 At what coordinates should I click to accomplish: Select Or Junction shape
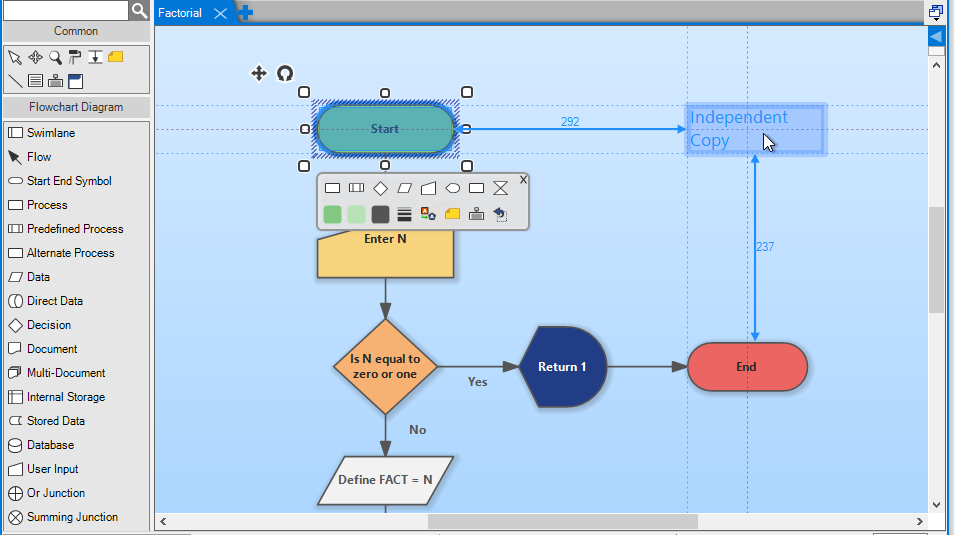(x=76, y=494)
